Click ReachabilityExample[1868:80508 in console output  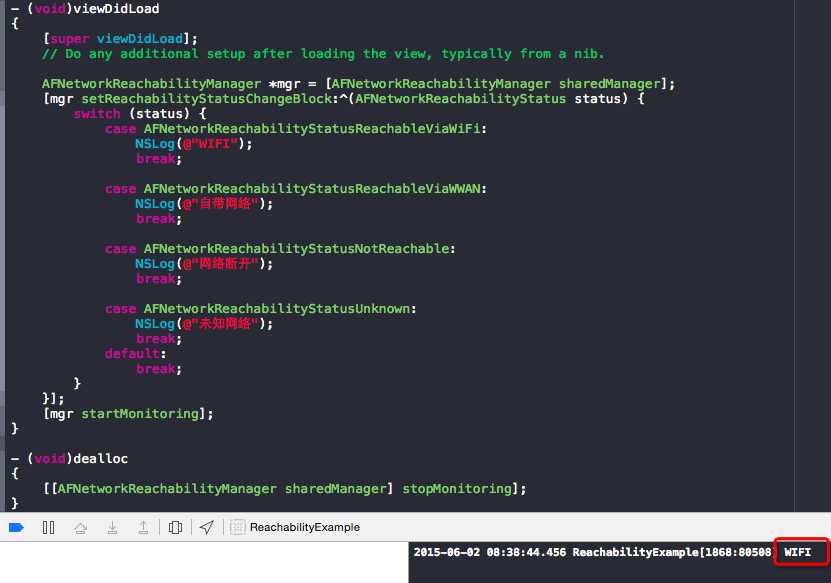[x=672, y=552]
